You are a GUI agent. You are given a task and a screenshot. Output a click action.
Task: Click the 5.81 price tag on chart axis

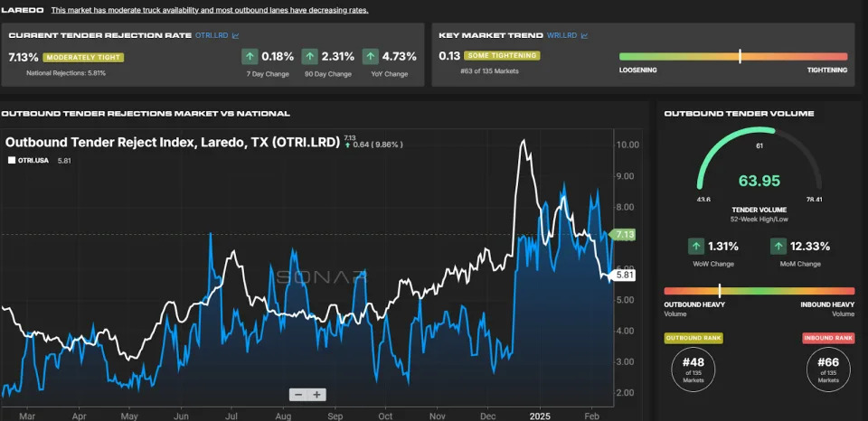point(623,275)
